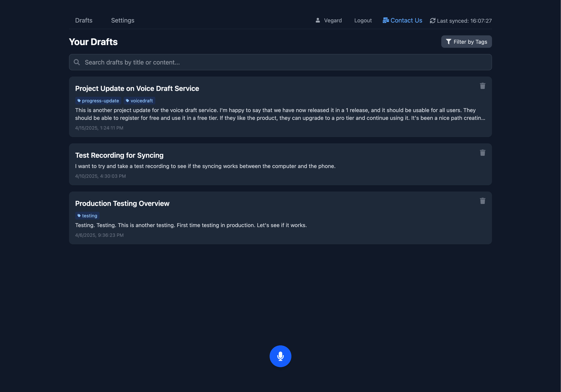Open the Filter by Tags panel

tap(466, 42)
